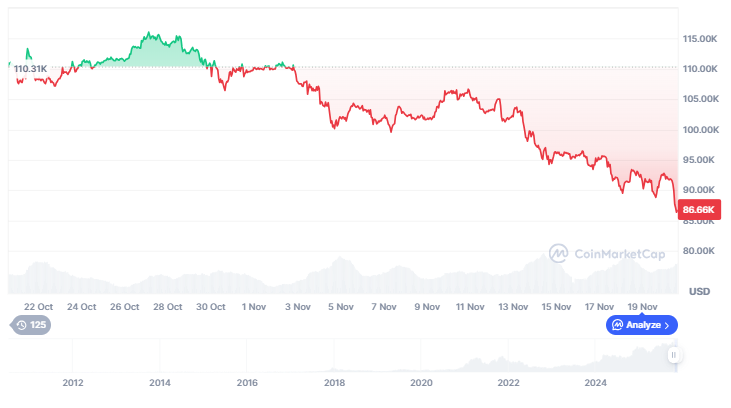Expand the Analyze chevron arrow

click(x=667, y=325)
